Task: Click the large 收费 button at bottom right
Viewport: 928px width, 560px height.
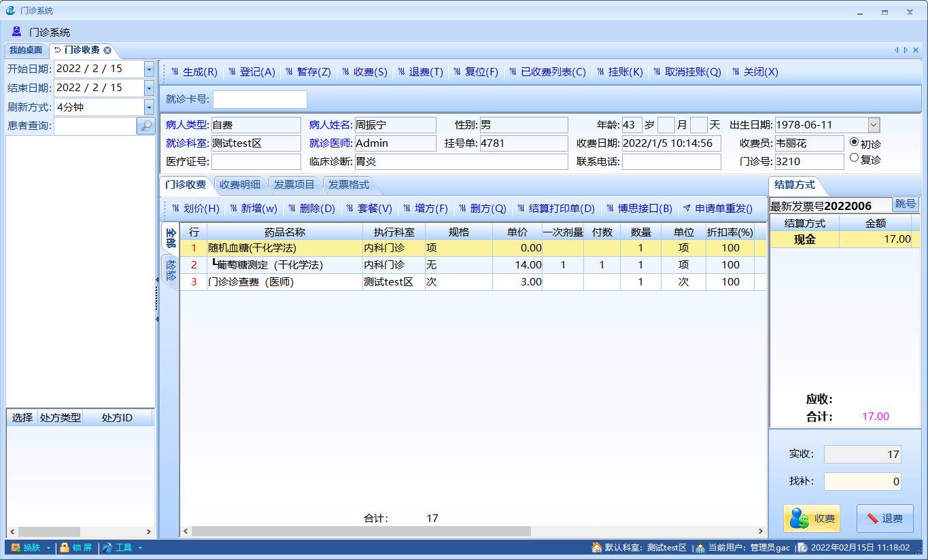Action: 811,519
